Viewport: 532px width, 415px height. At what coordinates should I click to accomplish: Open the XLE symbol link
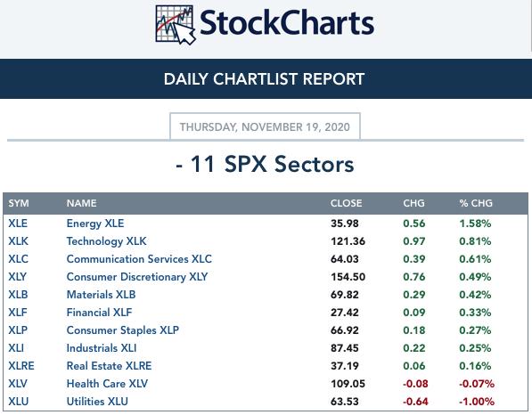tap(18, 224)
